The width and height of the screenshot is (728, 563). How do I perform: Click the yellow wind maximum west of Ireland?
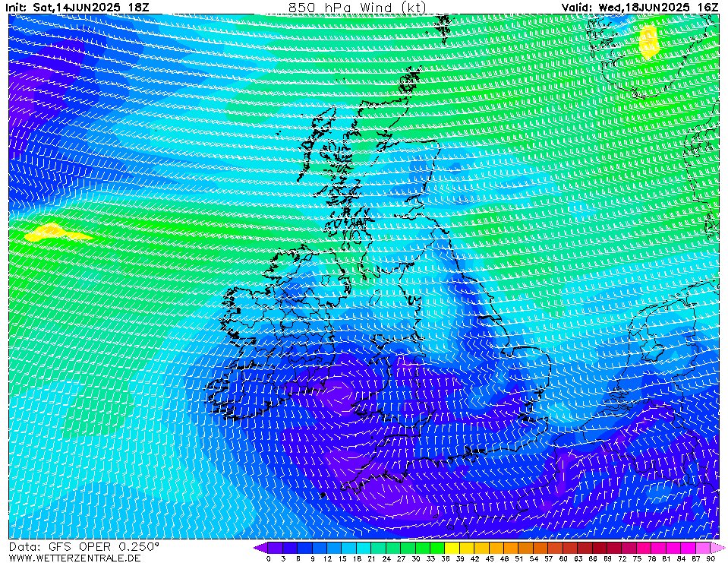55,232
